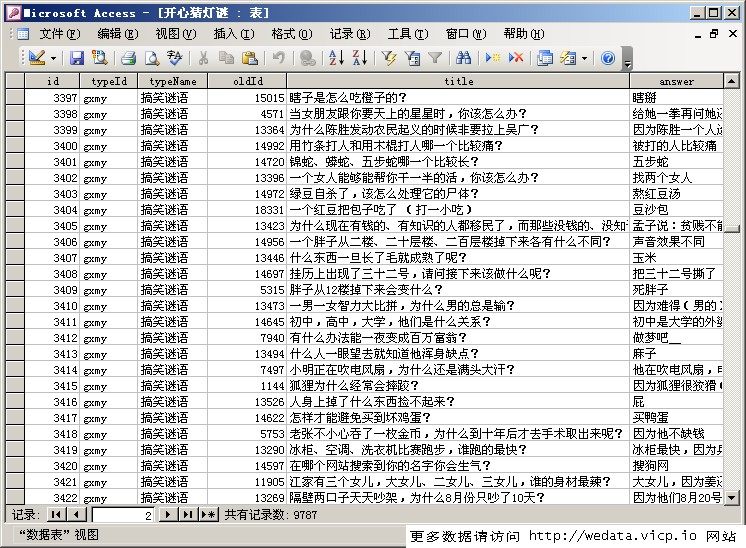Sort ascending with A-Z icon
Screen dimensions: 746x548
[x=336, y=58]
